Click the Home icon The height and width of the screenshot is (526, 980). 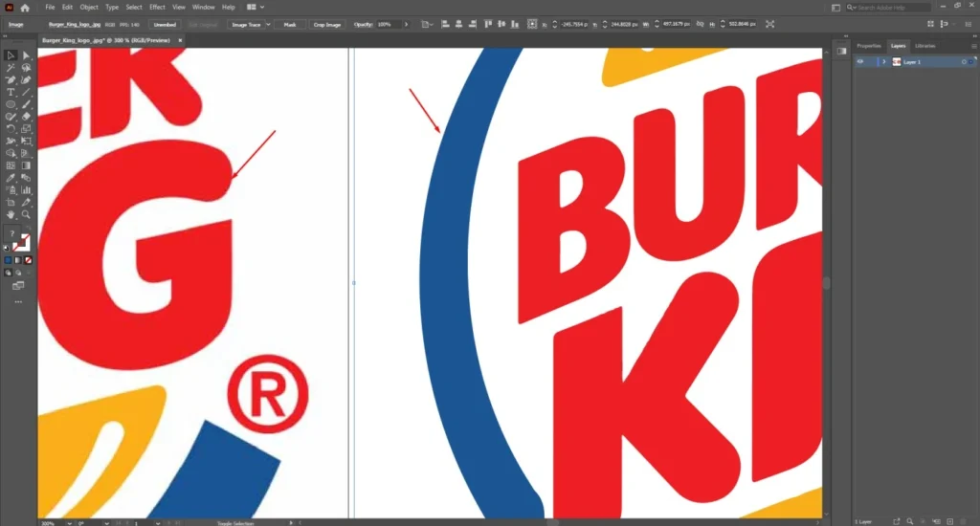pos(26,8)
